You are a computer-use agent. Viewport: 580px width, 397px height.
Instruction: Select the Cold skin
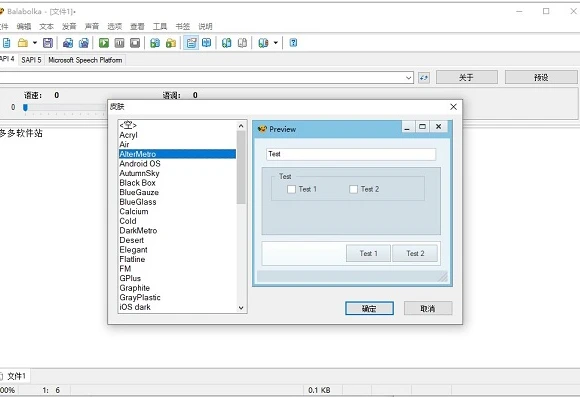tap(177, 221)
